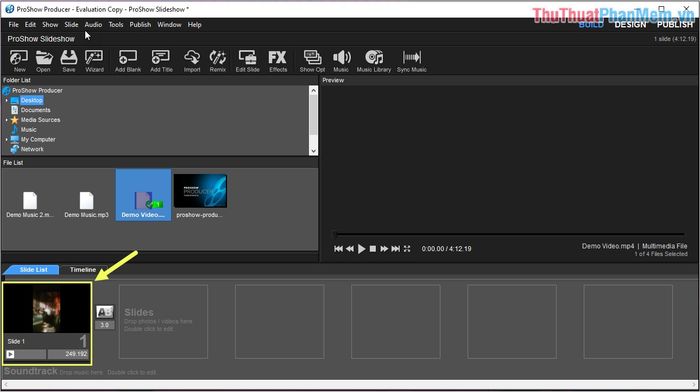Click the slide list horizontal scrollbar
The width and height of the screenshot is (700, 392).
[x=350, y=384]
